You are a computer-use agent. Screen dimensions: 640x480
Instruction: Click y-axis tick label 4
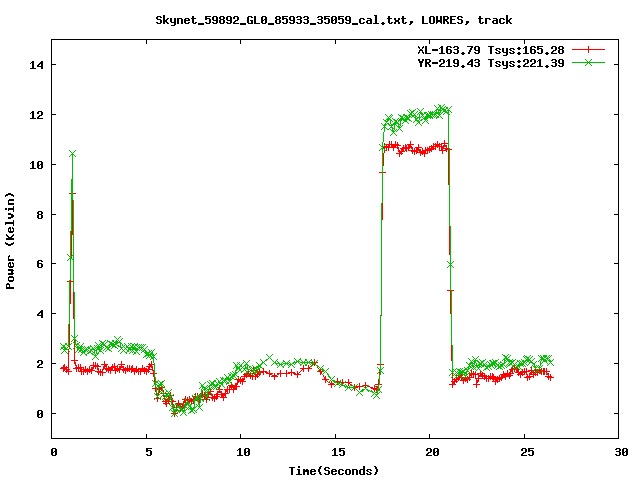point(40,314)
